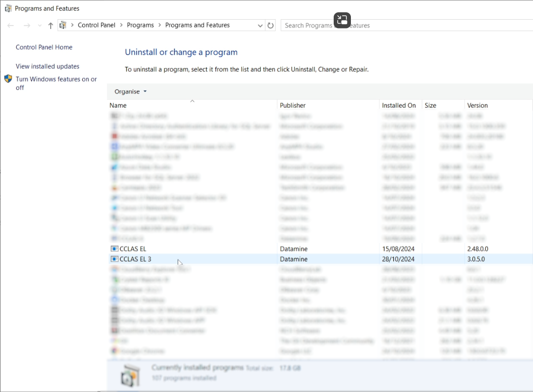Click the Windows features shield icon
Viewport: 533px width, 392px height.
8,79
